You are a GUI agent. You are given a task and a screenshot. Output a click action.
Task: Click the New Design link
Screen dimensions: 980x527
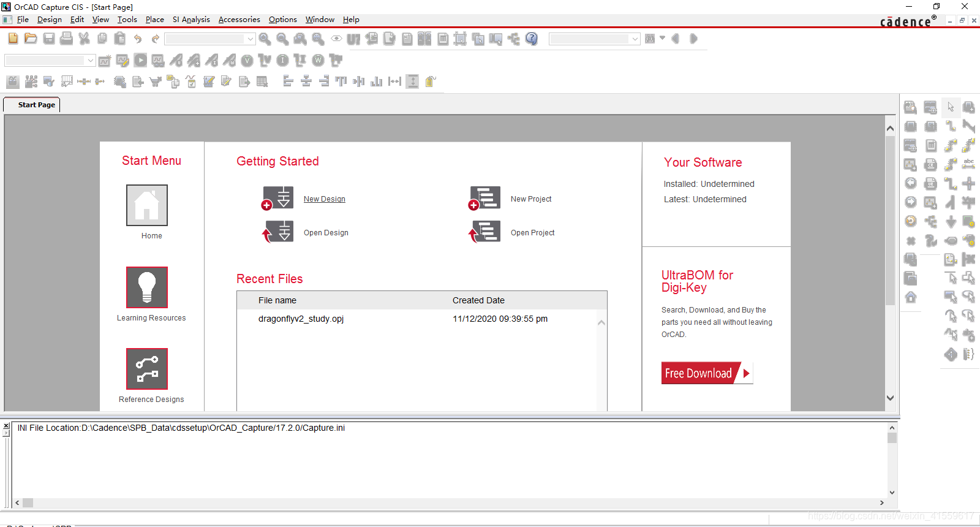point(325,199)
